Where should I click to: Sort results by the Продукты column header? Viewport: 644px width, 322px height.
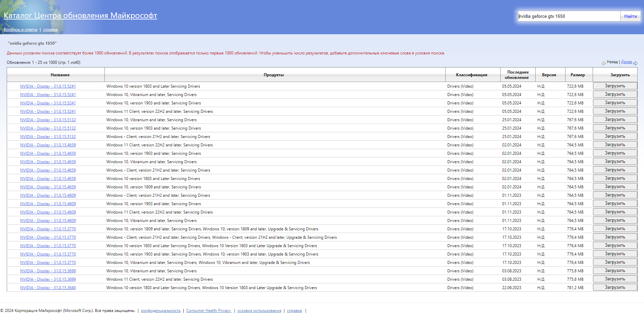click(x=274, y=75)
